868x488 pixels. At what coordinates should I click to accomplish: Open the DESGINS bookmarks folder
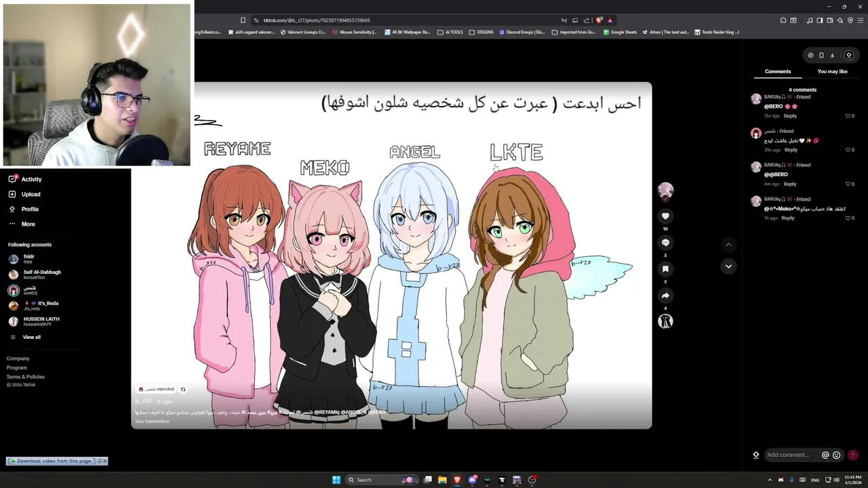point(481,32)
